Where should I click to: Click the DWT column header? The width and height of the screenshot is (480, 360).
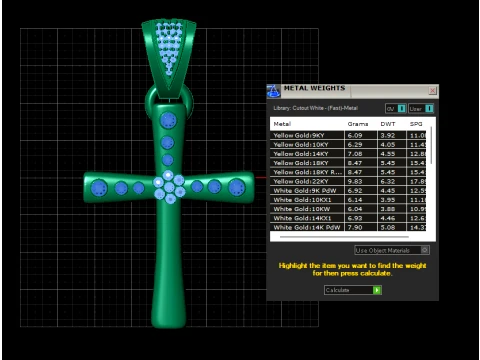(388, 124)
